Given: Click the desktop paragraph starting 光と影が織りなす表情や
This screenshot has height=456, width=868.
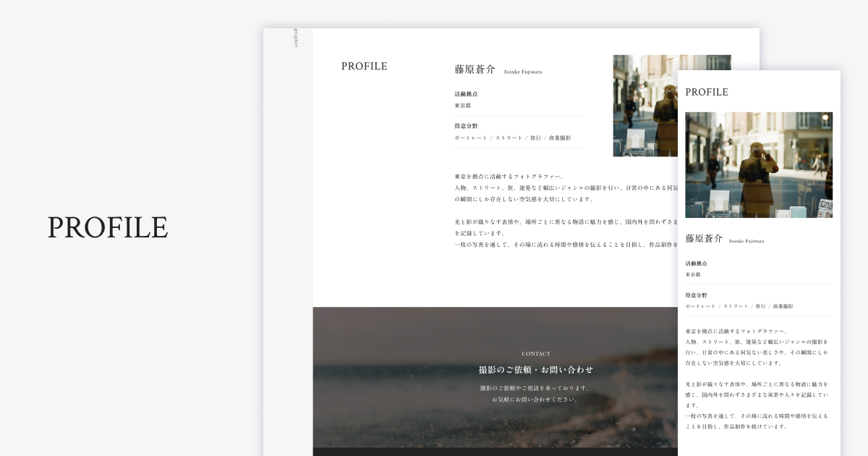Looking at the screenshot, I should pyautogui.click(x=566, y=233).
